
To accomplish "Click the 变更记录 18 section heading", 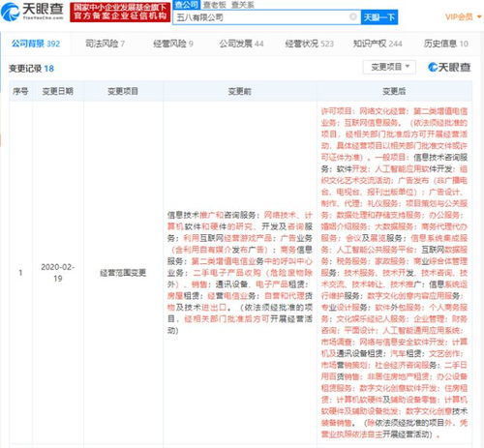I will point(31,69).
